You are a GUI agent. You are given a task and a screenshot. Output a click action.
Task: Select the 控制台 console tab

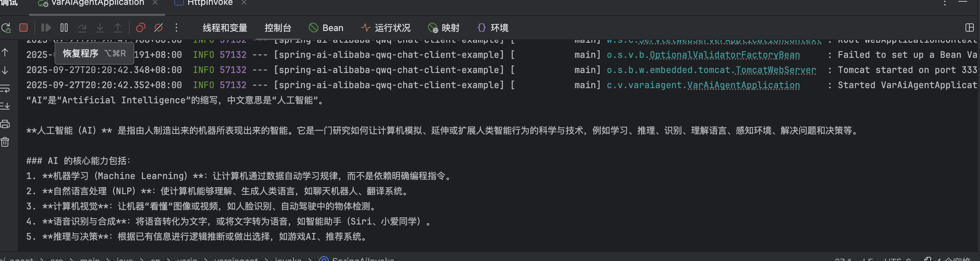[x=278, y=28]
